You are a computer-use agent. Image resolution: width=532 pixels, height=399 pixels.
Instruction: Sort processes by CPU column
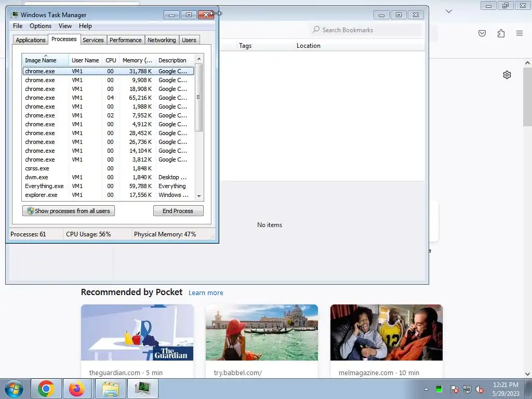[x=111, y=60]
